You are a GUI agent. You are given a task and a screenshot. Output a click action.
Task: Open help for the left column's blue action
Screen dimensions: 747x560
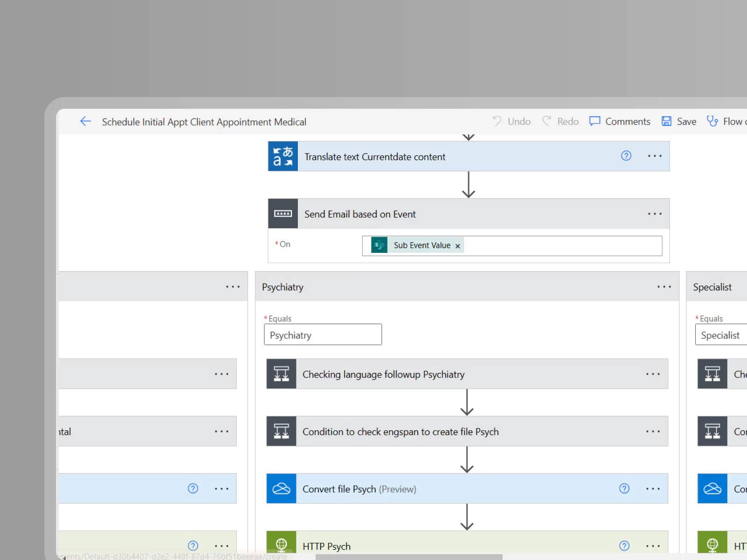point(193,489)
